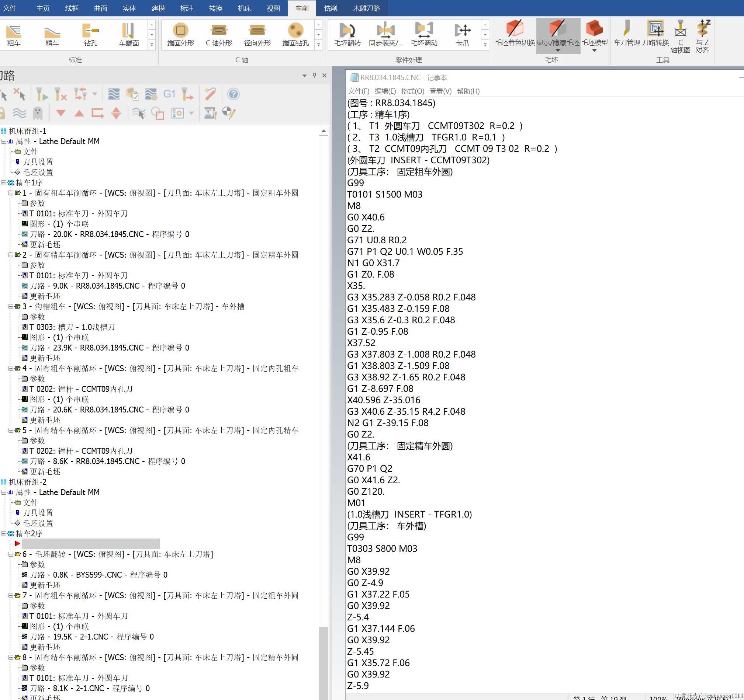Open Notepad 格式(O) menu
This screenshot has width=744, height=700.
tap(412, 91)
